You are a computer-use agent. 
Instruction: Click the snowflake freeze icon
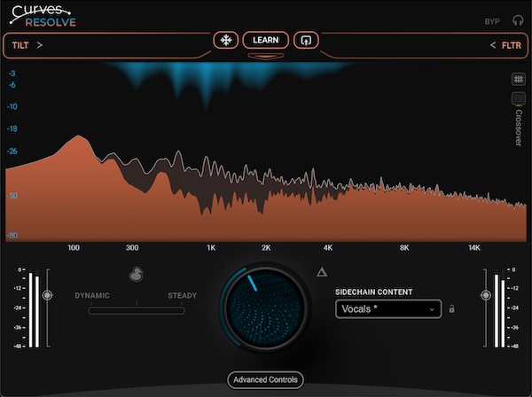pyautogui.click(x=225, y=41)
